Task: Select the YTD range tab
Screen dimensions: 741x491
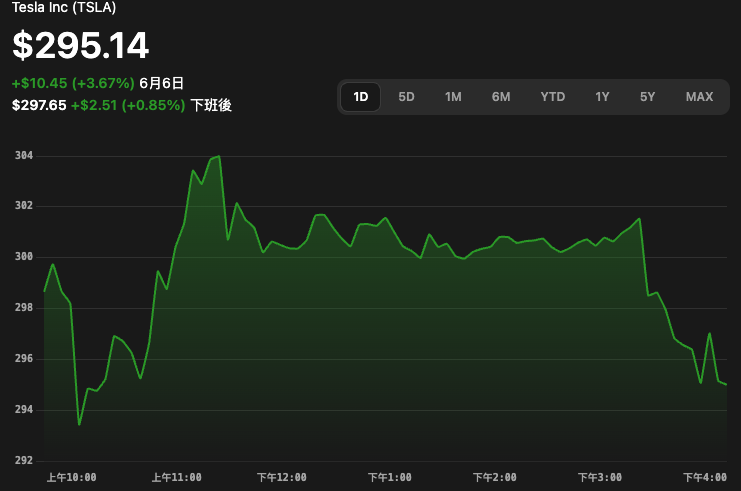Action: (553, 97)
